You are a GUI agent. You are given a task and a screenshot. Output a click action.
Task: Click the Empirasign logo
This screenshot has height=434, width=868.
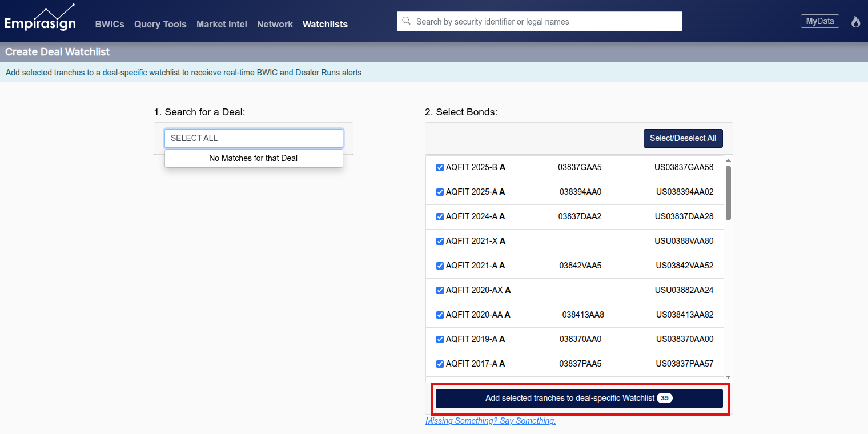[x=40, y=17]
